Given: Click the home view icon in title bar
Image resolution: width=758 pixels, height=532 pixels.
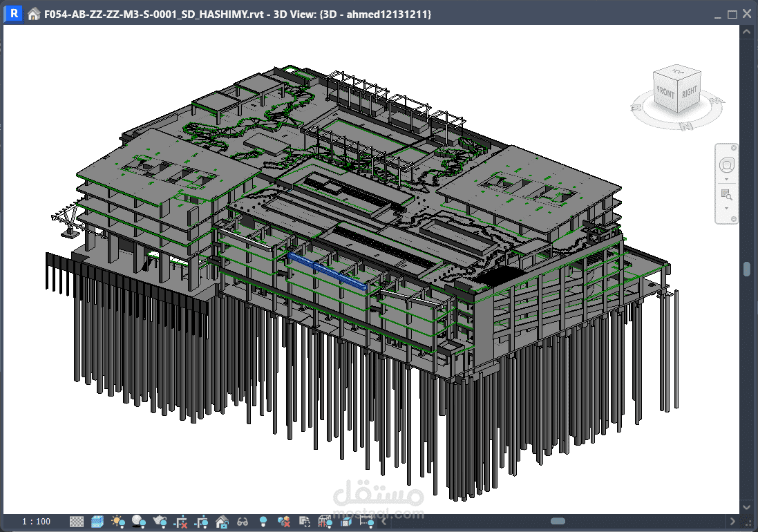Looking at the screenshot, I should (33, 14).
